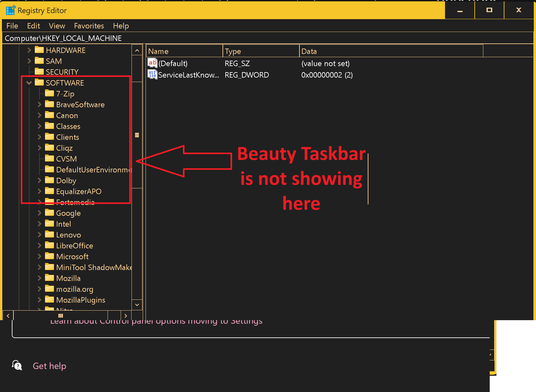
Task: Select the ServiceLastKnown... value name
Action: pos(189,75)
